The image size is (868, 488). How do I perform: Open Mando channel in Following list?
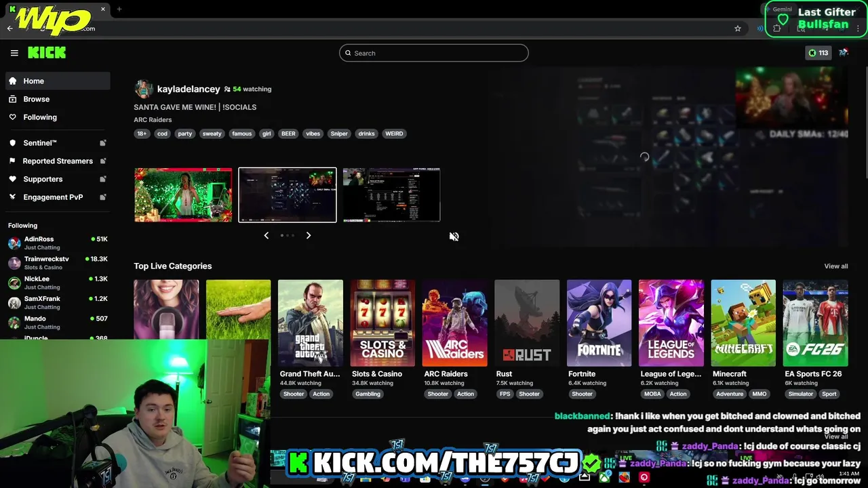point(58,322)
